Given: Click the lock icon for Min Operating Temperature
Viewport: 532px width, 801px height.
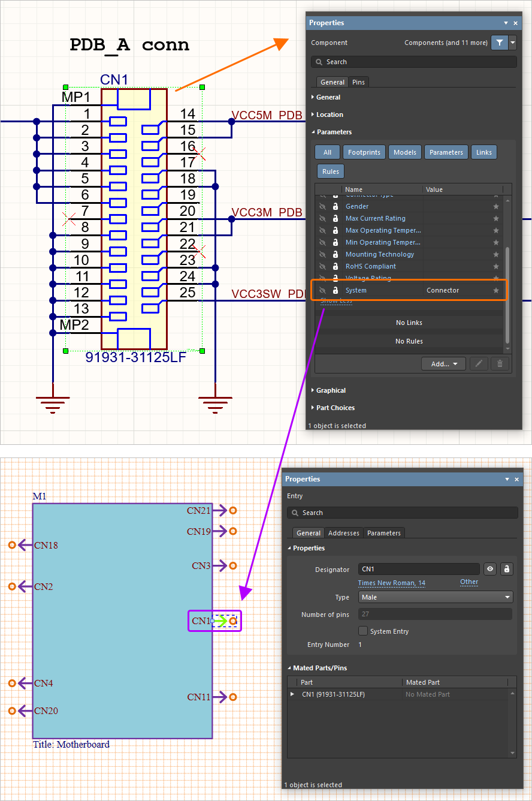Looking at the screenshot, I should point(335,242).
